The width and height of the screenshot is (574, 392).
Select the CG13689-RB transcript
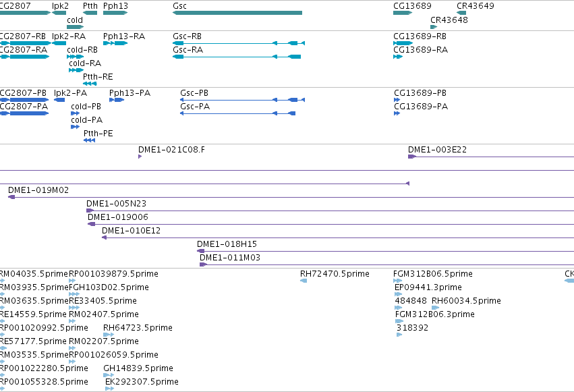click(x=403, y=43)
